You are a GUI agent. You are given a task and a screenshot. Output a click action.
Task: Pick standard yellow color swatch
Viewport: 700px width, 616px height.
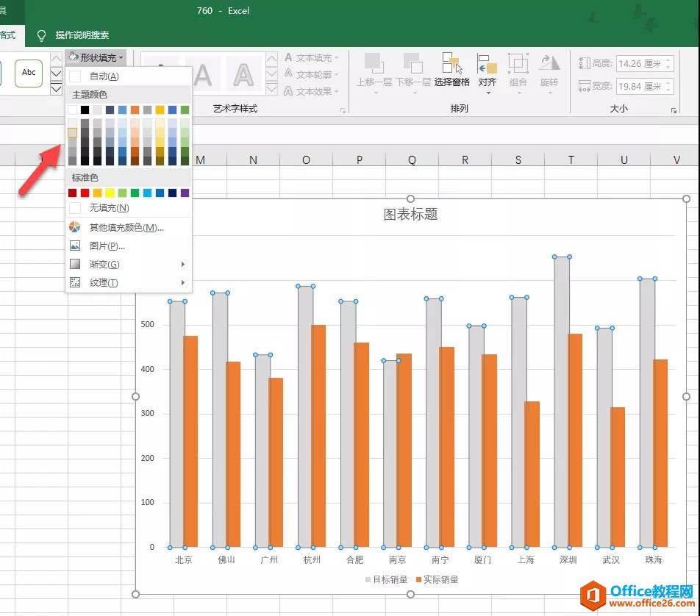point(110,193)
